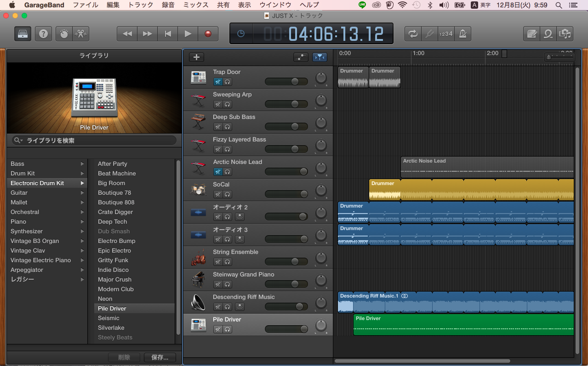Toggle the Library panel button

pyautogui.click(x=23, y=34)
